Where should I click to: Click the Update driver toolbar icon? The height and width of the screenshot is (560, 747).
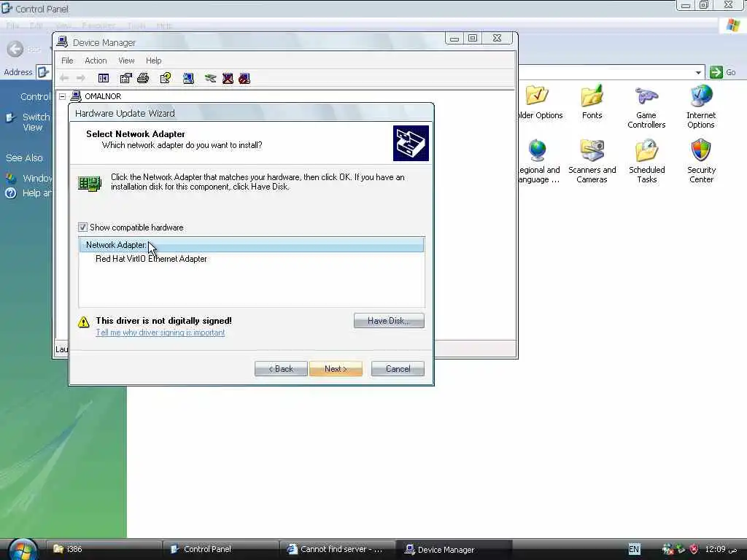coord(211,78)
